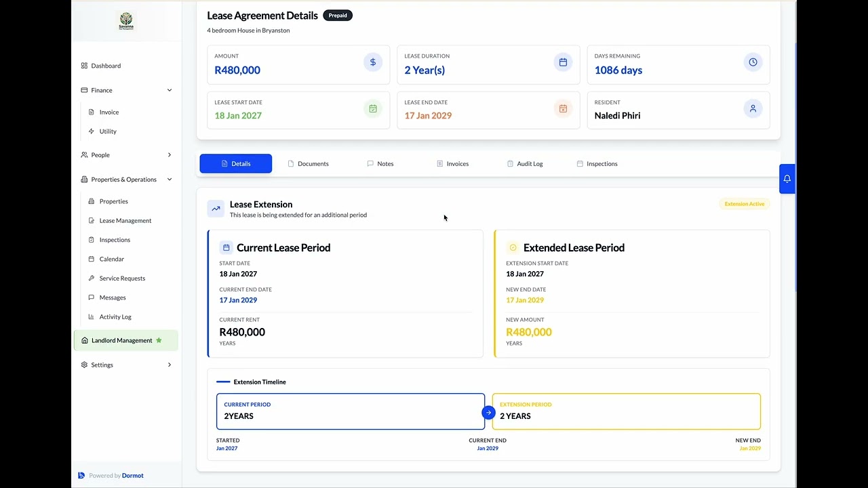The image size is (868, 488).
Task: Click the green calendar-check icon for Lease Start Date
Action: (373, 108)
